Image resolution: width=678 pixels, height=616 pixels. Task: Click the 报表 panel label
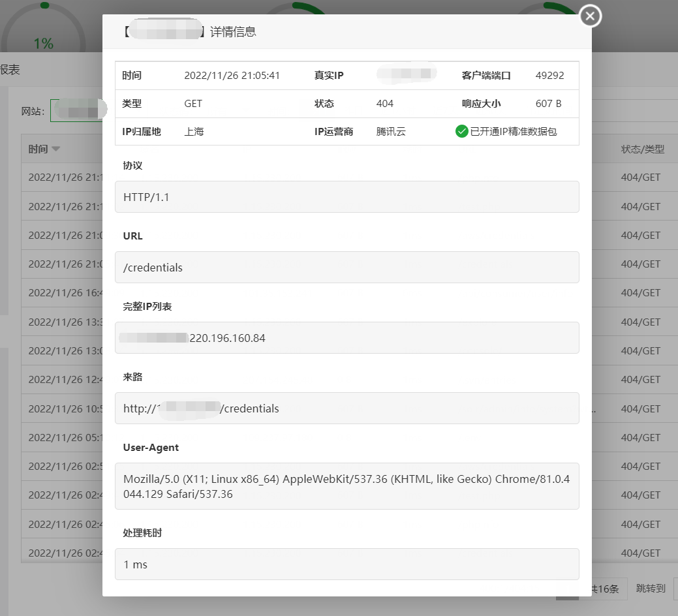10,69
